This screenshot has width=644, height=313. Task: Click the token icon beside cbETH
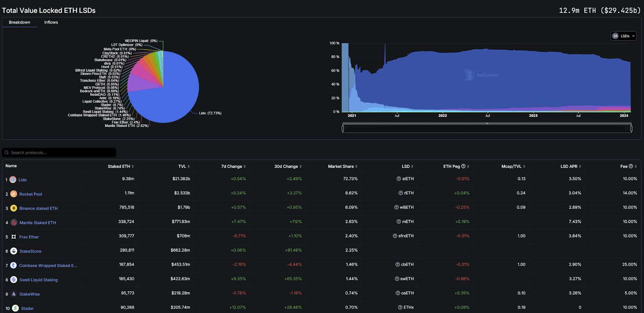(397, 265)
